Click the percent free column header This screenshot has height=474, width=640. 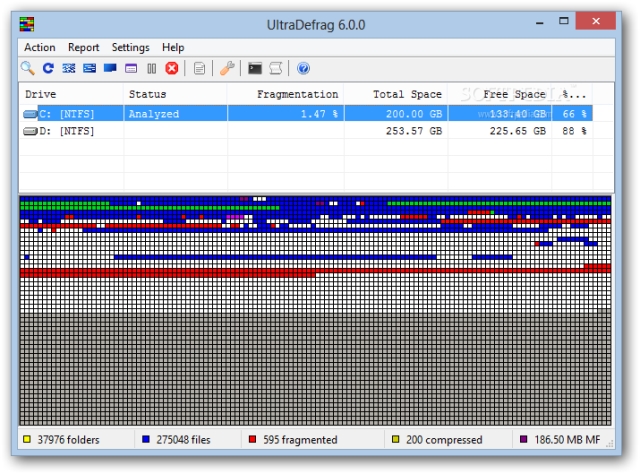pos(572,94)
